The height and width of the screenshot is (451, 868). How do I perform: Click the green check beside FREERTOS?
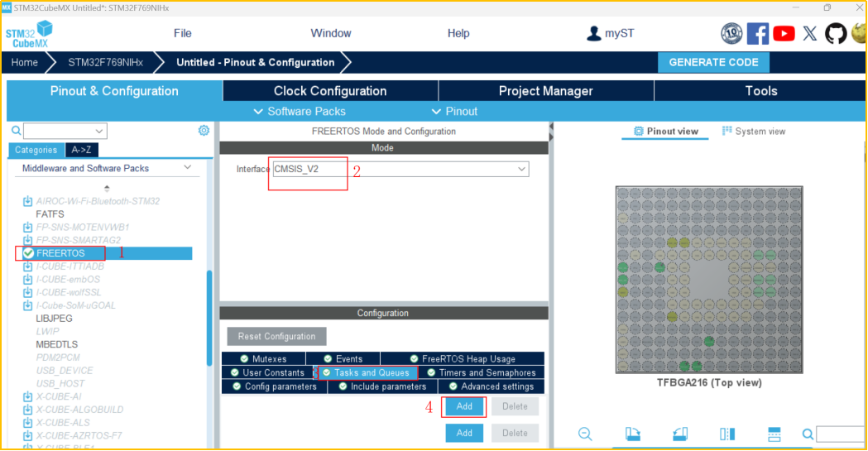[28, 253]
